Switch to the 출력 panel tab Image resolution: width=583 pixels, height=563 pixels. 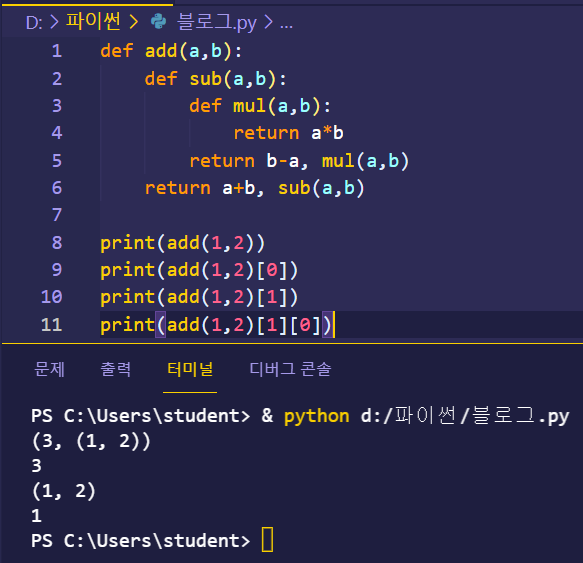click(x=116, y=369)
